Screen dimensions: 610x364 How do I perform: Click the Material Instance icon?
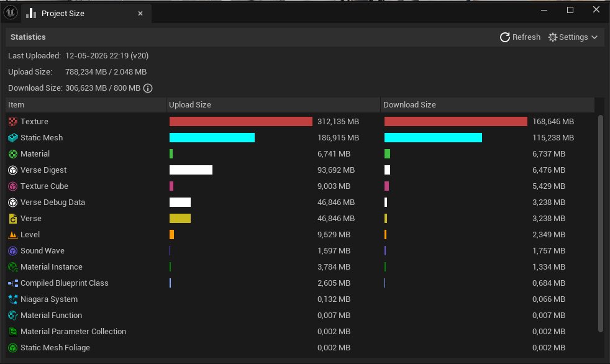pyautogui.click(x=13, y=267)
